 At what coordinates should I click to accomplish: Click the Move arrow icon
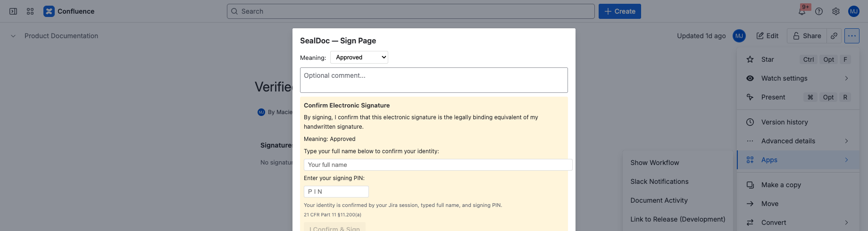point(750,204)
